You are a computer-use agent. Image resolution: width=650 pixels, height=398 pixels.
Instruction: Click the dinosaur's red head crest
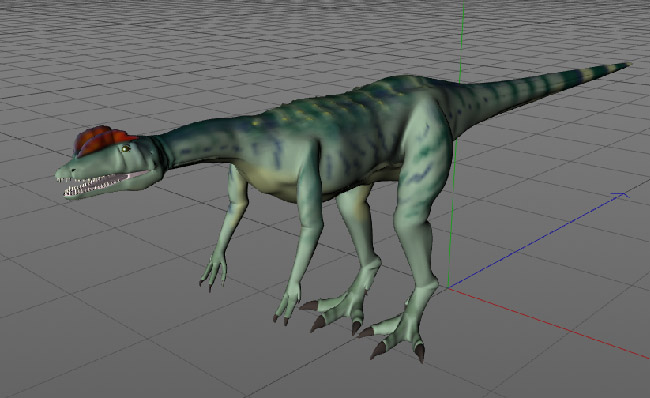(103, 141)
